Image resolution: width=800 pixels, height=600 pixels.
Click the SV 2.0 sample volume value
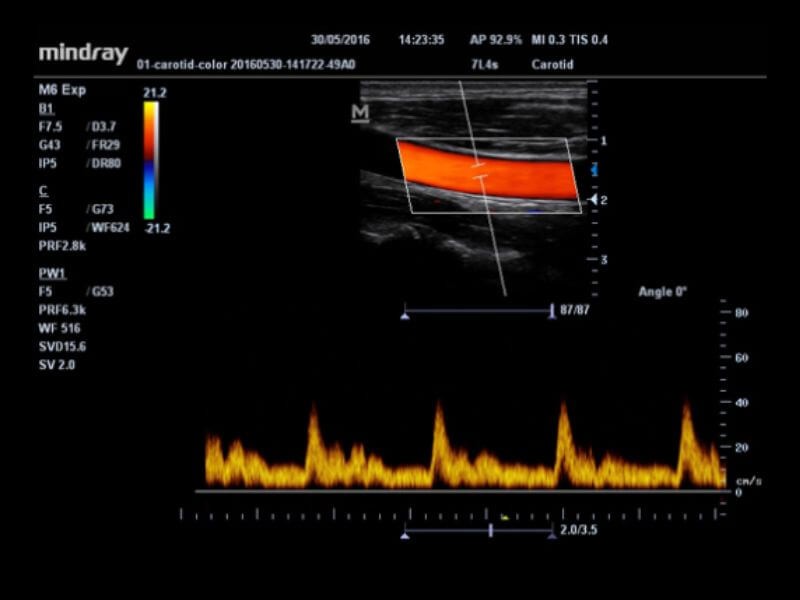pos(56,365)
